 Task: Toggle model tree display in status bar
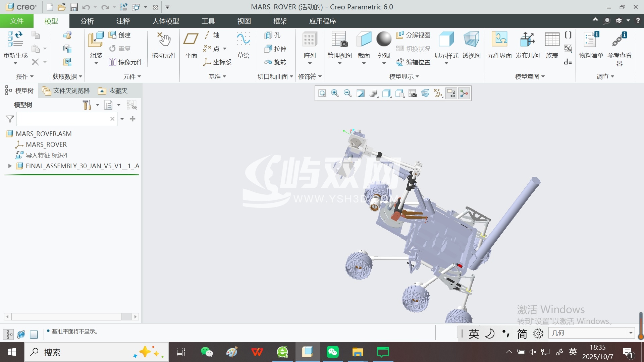point(8,334)
